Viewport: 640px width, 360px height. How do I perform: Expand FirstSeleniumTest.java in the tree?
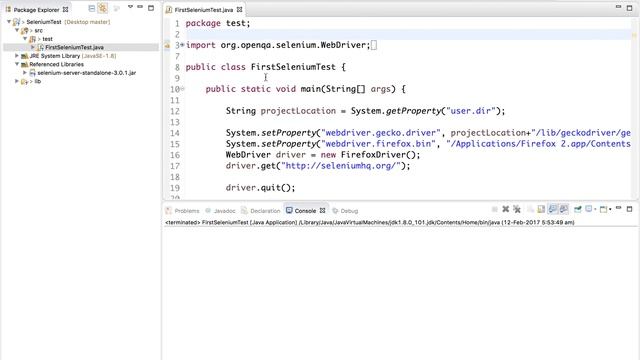click(33, 47)
